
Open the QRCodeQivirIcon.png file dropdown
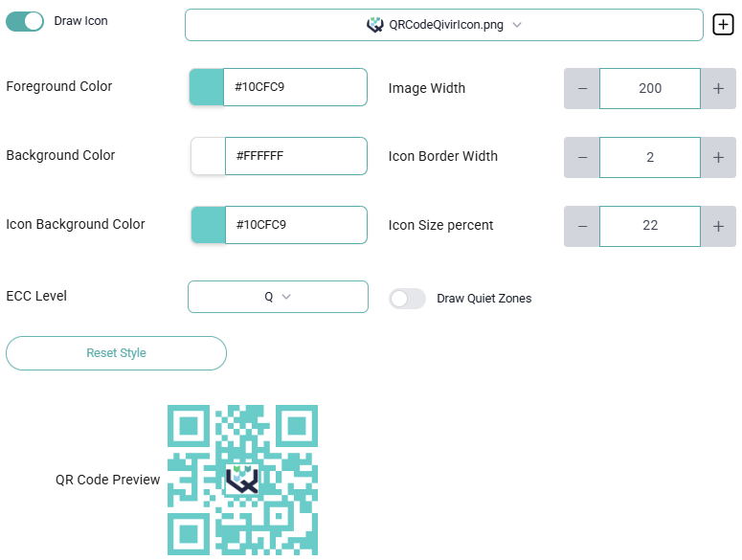tap(444, 25)
